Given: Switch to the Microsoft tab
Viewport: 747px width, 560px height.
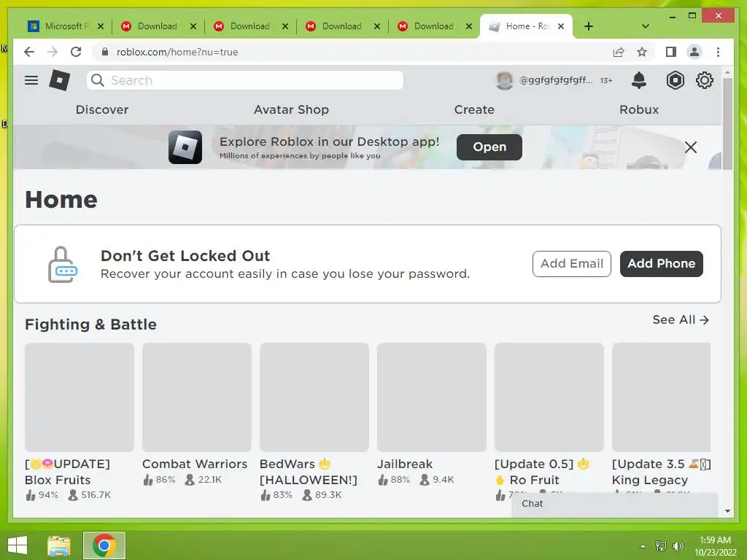Looking at the screenshot, I should (x=60, y=26).
